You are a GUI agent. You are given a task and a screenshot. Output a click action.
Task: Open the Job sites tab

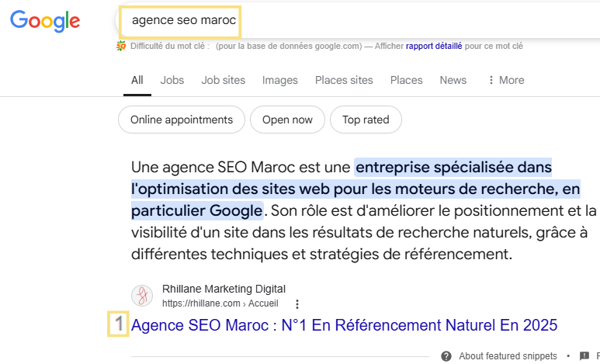click(223, 80)
